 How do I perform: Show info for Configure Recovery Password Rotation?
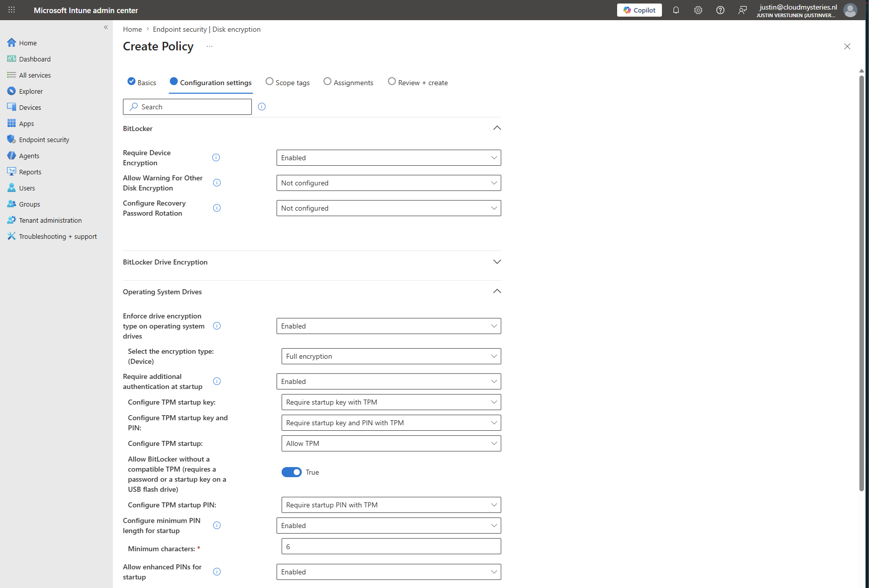[217, 208]
